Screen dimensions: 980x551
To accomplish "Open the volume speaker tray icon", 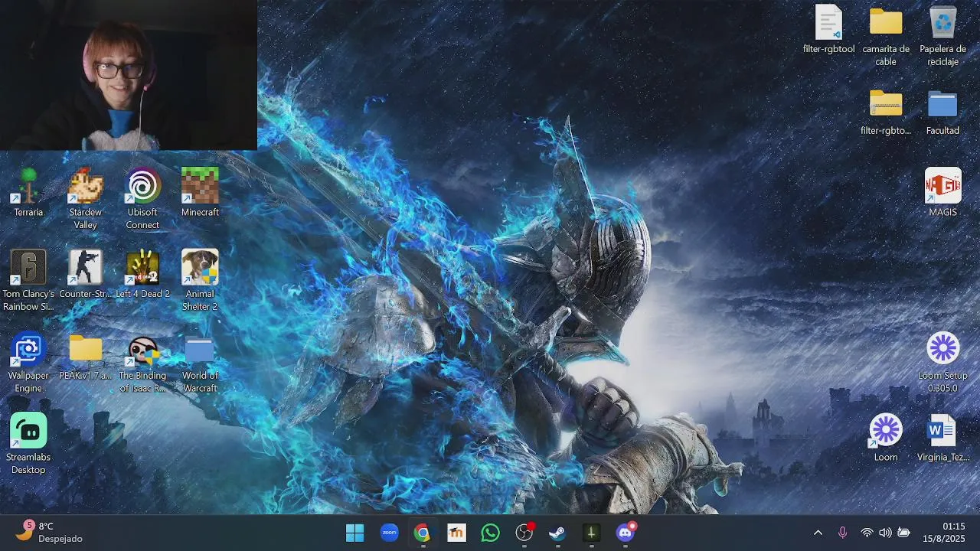I will (885, 533).
